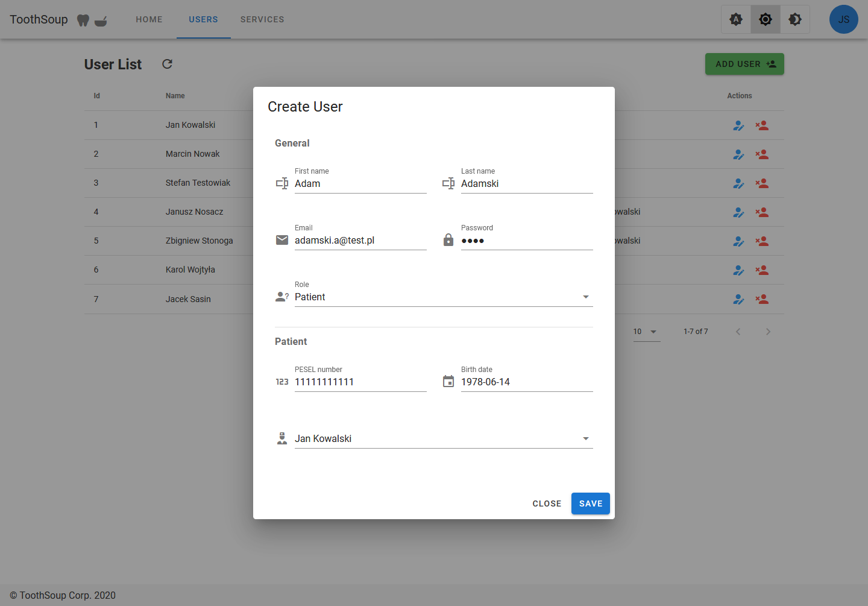
Task: Edit user Karol Wojtyła
Action: (738, 270)
